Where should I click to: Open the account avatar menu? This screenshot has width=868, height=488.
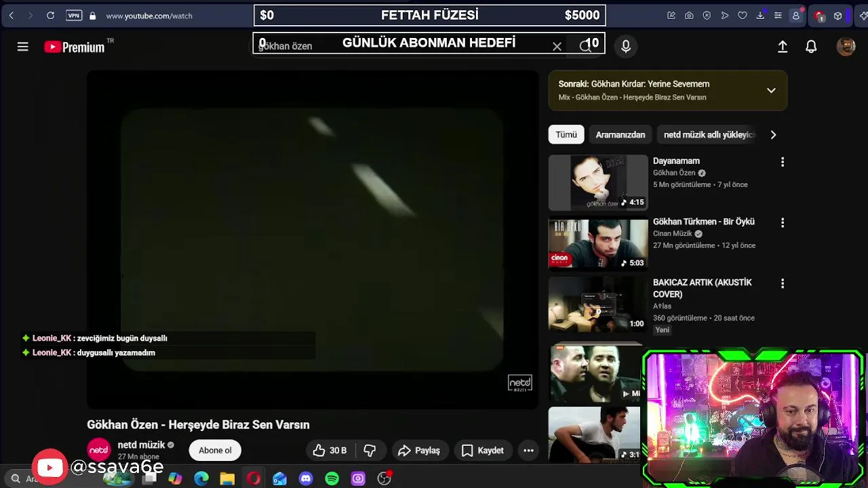pos(846,46)
